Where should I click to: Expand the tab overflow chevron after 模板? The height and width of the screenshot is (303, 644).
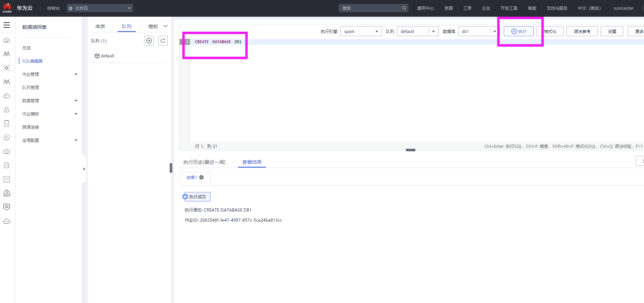pos(166,26)
